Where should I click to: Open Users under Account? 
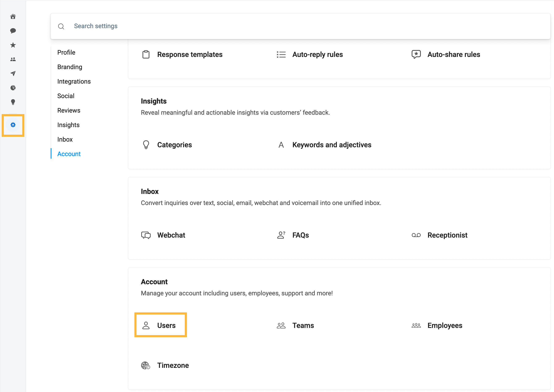point(167,325)
